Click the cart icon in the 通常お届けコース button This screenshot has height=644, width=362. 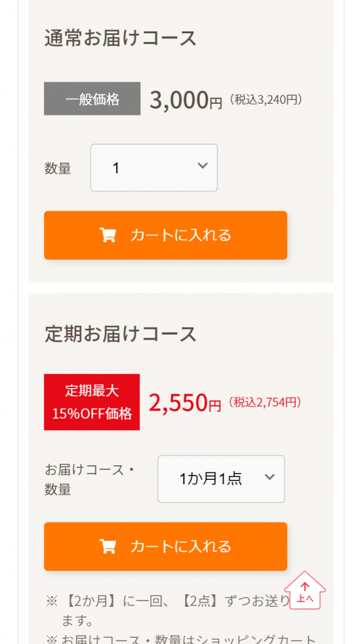(108, 235)
